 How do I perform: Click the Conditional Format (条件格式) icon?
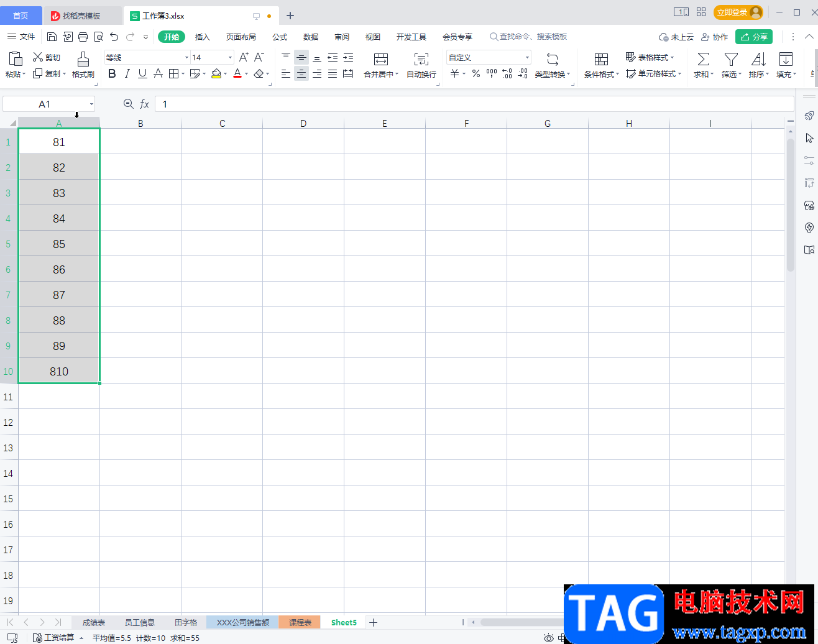(x=601, y=59)
